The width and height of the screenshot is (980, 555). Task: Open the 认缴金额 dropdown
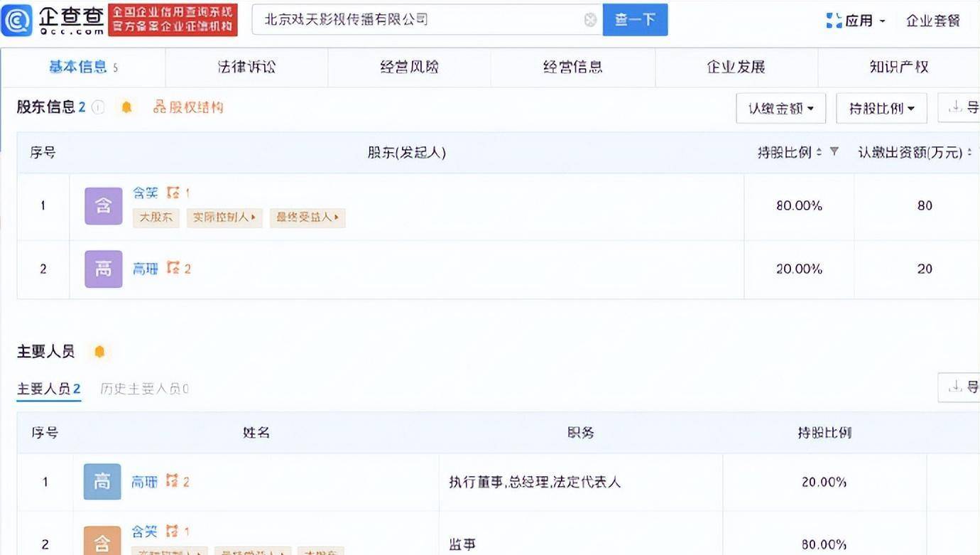781,109
